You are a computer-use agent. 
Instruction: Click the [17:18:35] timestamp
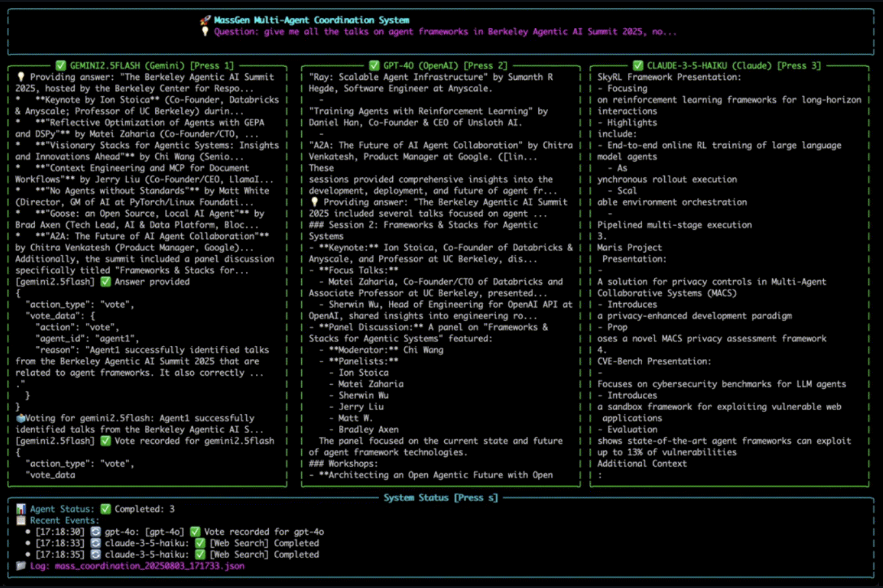(x=60, y=555)
